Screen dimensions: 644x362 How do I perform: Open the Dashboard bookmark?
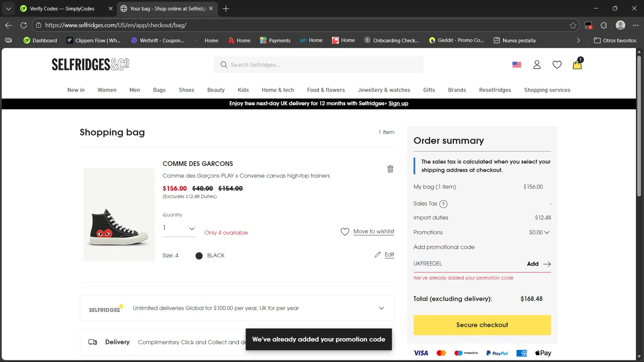[x=40, y=40]
